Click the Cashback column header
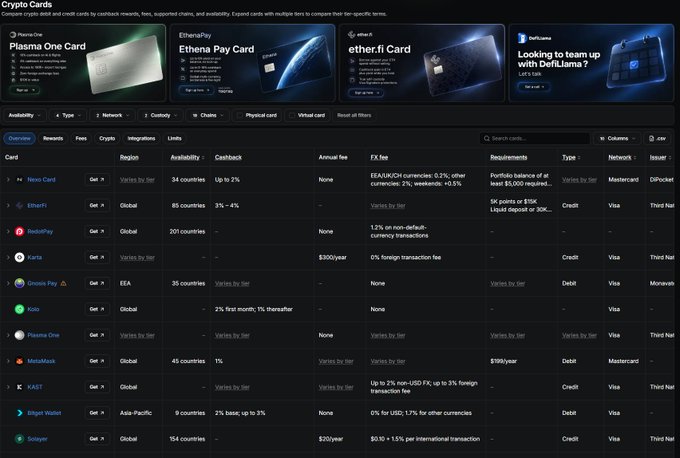Screen dimensions: 680x458 (228, 157)
